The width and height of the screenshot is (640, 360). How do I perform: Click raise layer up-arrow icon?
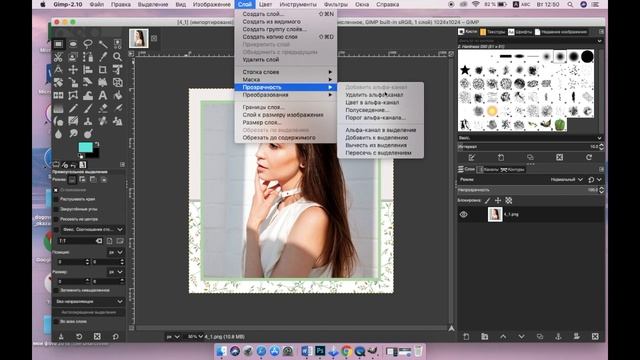coord(503,337)
